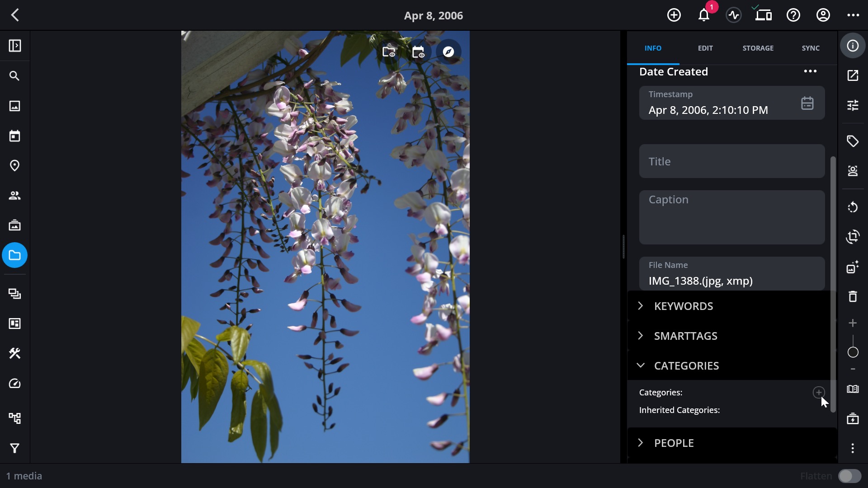The height and width of the screenshot is (488, 868).
Task: Click the Caption text area
Action: pyautogui.click(x=732, y=217)
